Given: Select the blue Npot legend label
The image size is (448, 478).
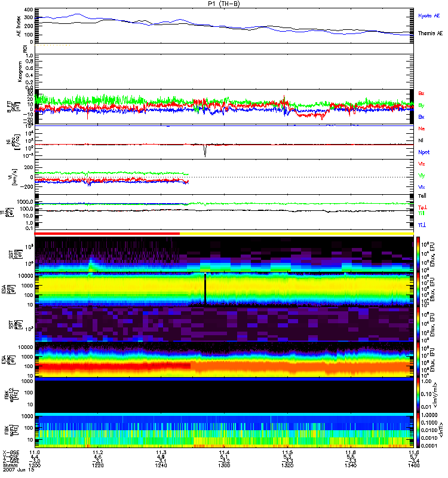Looking at the screenshot, I should coord(424,152).
